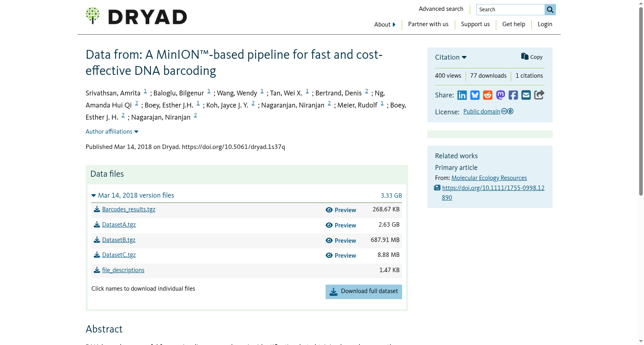Click download icon beside Barcodes_results.tgz

tap(97, 209)
